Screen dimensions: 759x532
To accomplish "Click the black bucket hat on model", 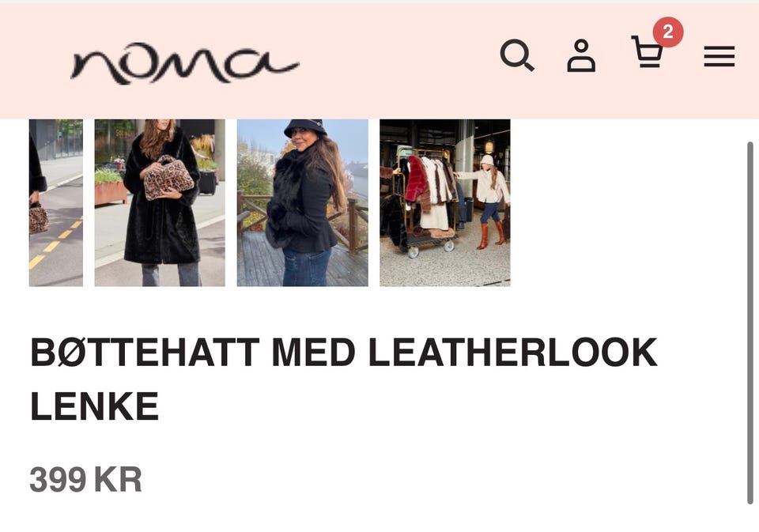I will (305, 128).
